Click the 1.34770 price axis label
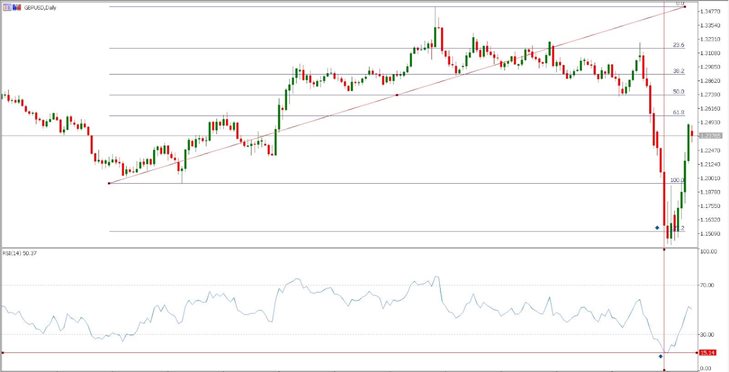 coord(711,11)
